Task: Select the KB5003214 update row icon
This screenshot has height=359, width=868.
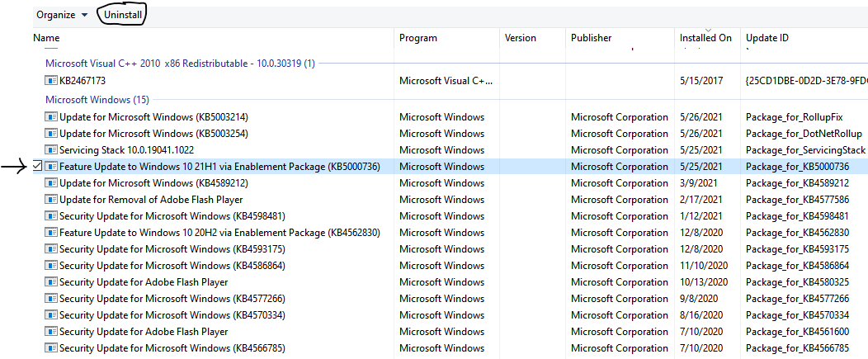Action: pyautogui.click(x=51, y=117)
